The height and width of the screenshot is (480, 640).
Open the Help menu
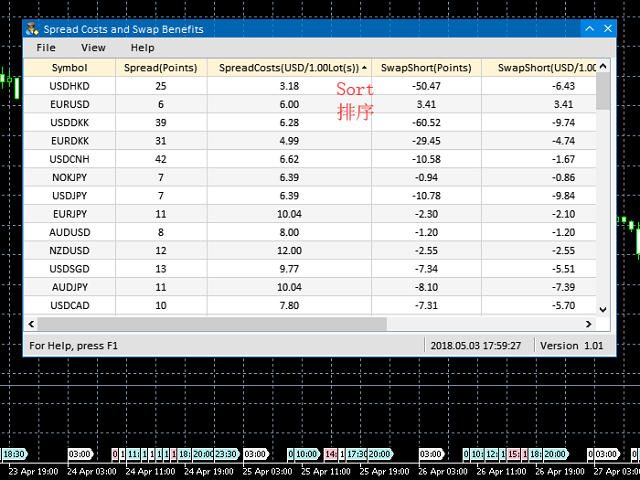[x=143, y=47]
